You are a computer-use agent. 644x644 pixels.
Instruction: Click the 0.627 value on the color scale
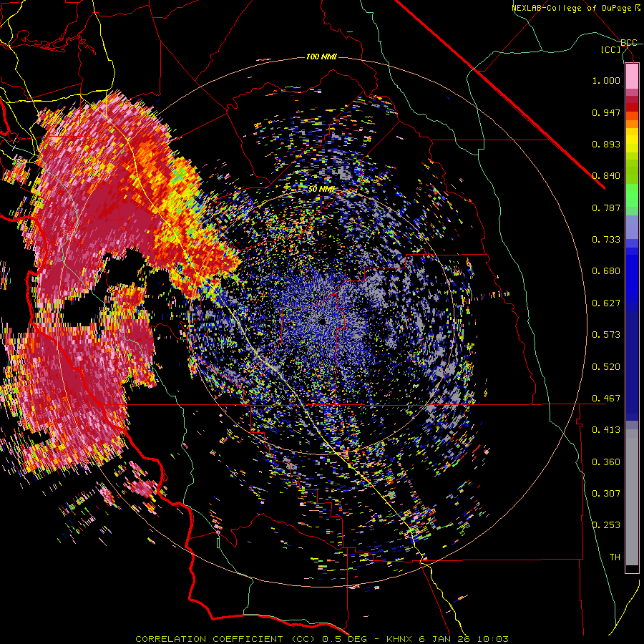[606, 303]
